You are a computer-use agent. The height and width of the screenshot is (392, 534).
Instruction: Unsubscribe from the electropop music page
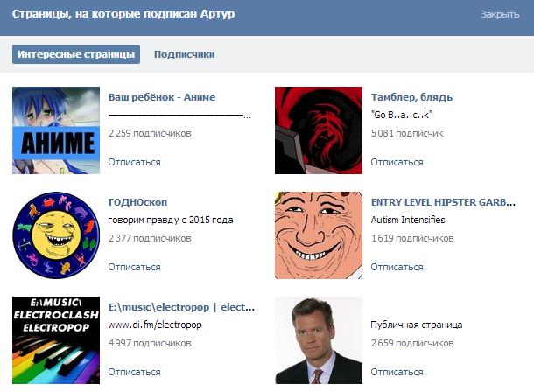pos(134,372)
